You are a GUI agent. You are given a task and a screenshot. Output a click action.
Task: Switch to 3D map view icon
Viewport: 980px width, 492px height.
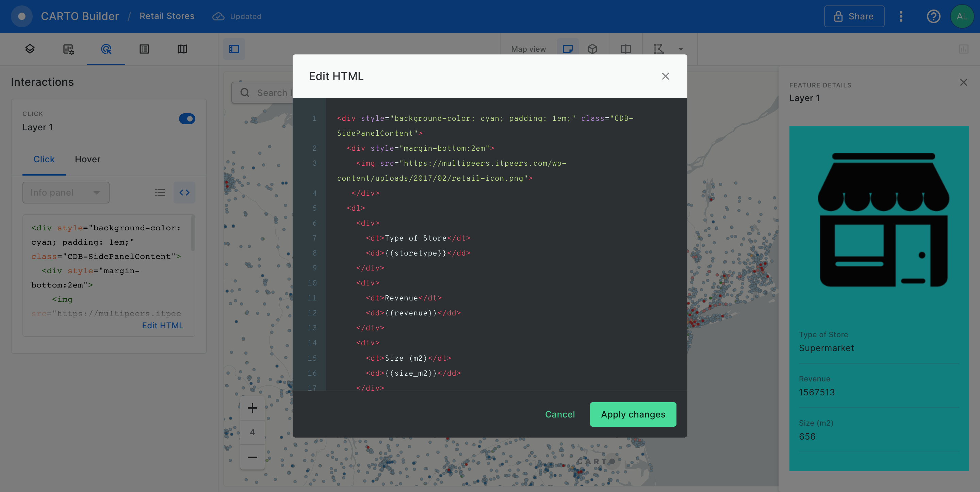[592, 49]
